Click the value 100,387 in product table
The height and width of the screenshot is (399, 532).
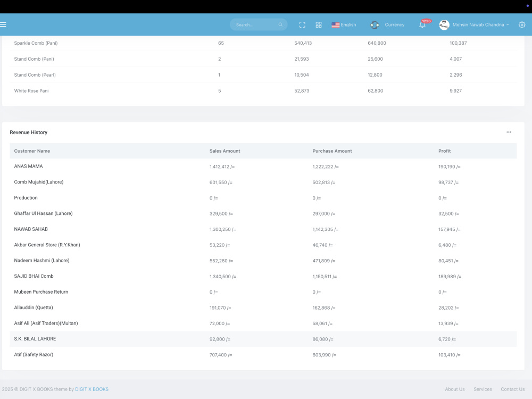(x=458, y=43)
